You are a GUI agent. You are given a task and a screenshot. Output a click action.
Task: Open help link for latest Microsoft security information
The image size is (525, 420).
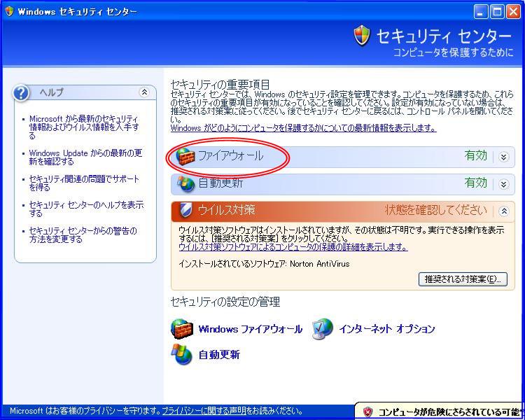click(x=84, y=127)
